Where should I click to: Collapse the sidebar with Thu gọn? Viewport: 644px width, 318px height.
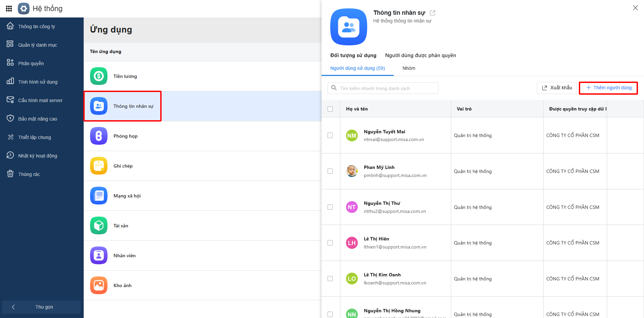41,307
